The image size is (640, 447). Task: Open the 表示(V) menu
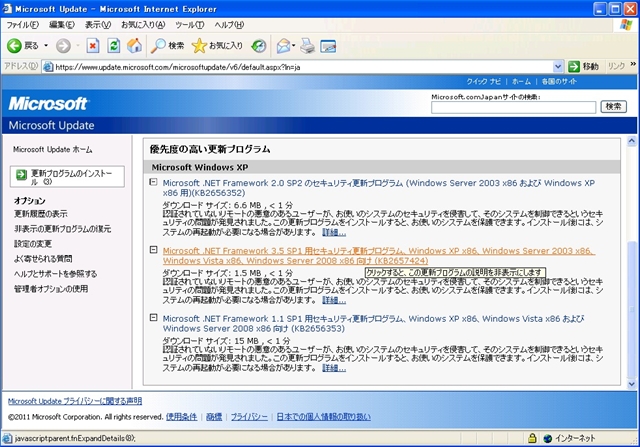coord(98,25)
